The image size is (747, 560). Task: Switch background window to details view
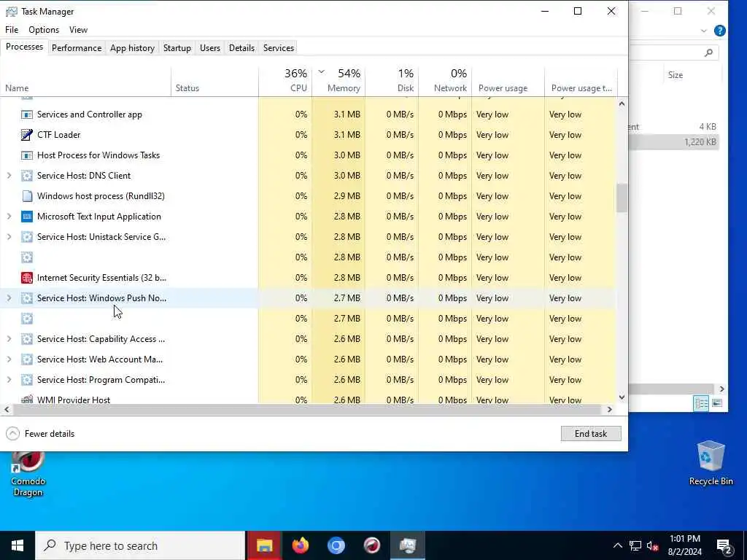(x=701, y=403)
